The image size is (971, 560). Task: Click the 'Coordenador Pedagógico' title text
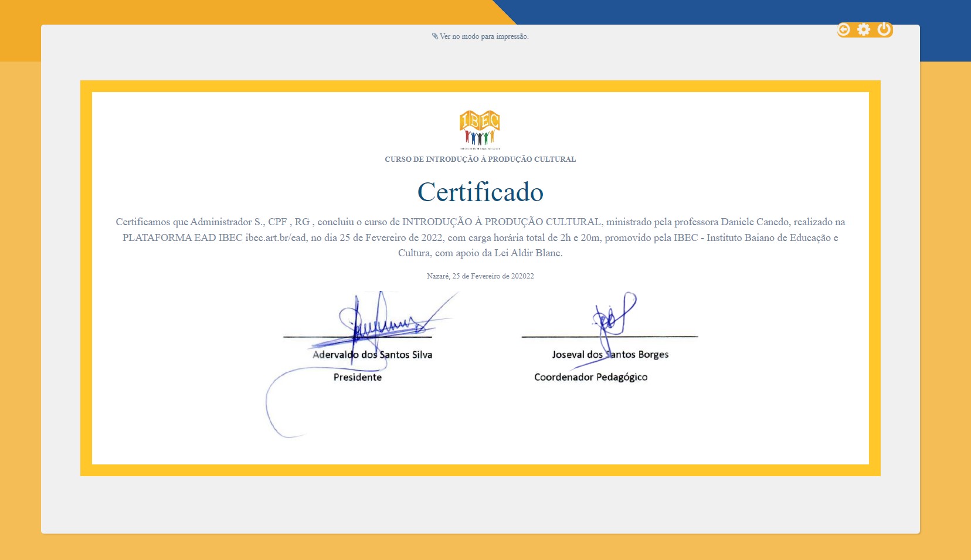(590, 377)
